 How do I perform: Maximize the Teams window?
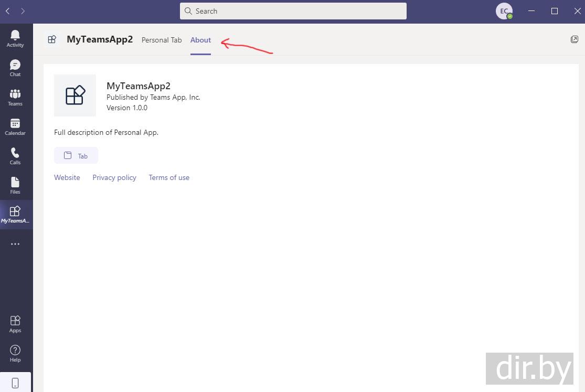555,11
